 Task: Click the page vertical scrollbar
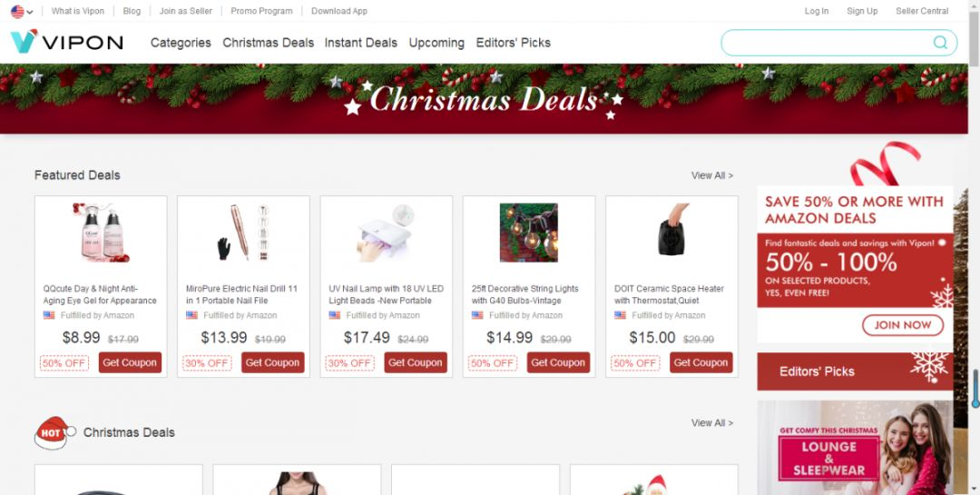[974, 247]
